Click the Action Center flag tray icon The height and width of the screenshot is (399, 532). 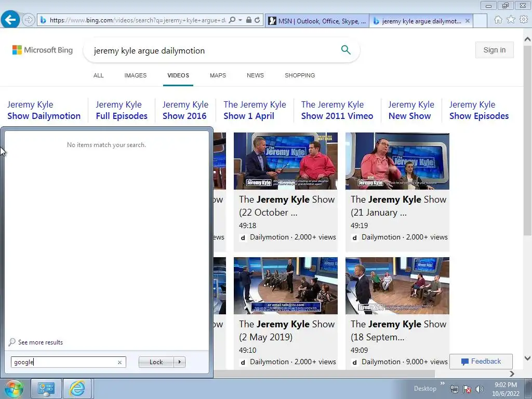pyautogui.click(x=467, y=390)
